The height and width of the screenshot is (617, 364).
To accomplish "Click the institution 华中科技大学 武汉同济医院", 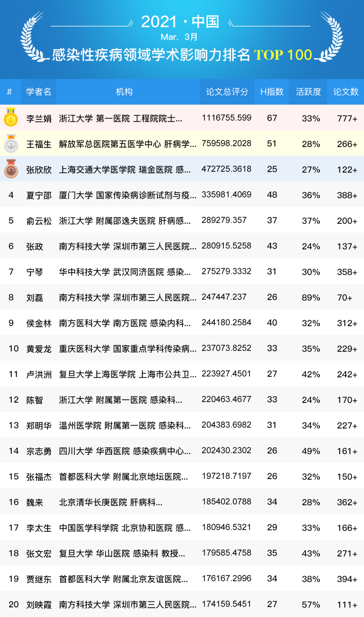I will click(x=125, y=272).
